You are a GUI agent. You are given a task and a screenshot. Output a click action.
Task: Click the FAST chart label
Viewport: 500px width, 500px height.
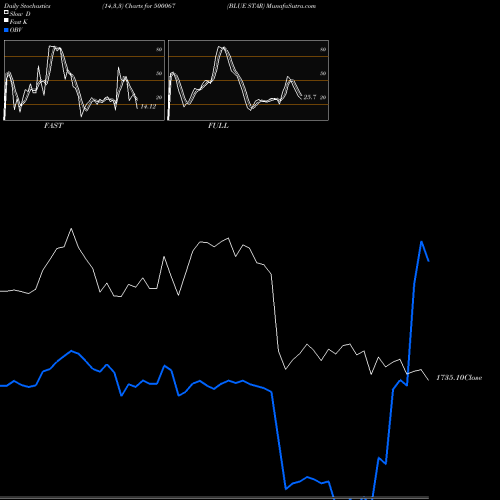(53, 125)
